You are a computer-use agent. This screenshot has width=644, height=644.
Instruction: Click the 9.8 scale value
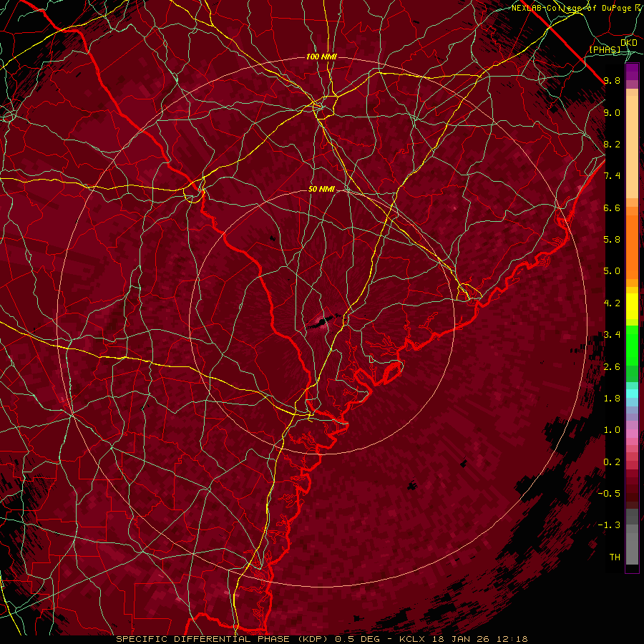tap(612, 80)
